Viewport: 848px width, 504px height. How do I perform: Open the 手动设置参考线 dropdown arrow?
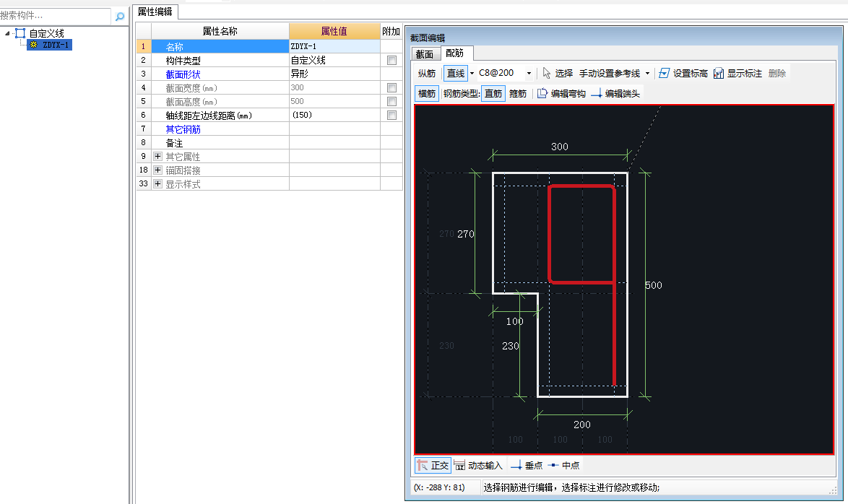[647, 73]
